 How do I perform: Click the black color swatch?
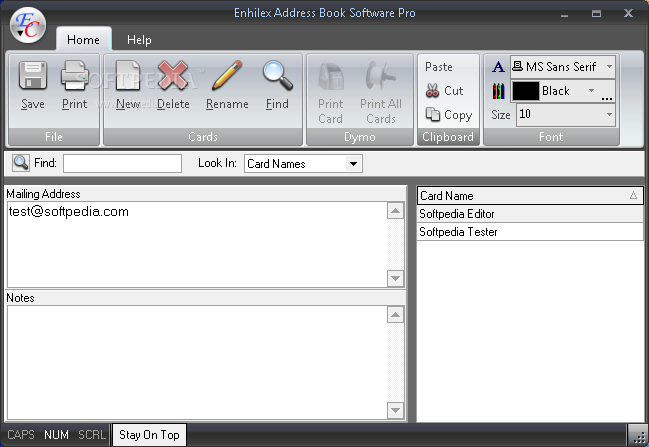[526, 91]
